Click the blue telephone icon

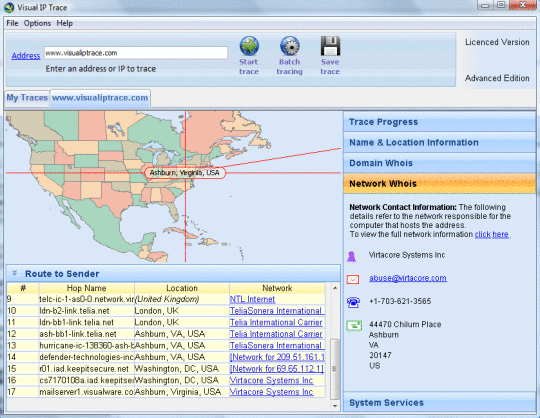click(353, 302)
